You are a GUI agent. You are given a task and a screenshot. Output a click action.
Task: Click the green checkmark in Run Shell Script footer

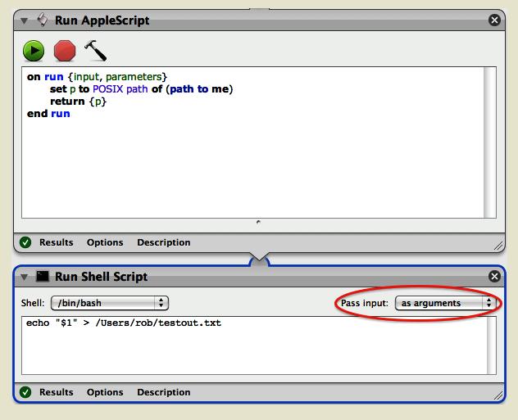[x=25, y=392]
